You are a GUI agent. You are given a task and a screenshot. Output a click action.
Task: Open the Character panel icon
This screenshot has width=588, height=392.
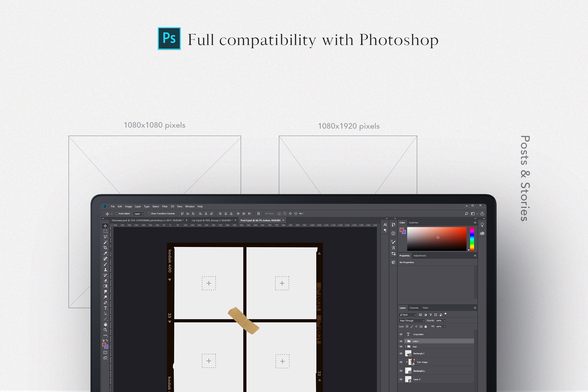pos(385,225)
